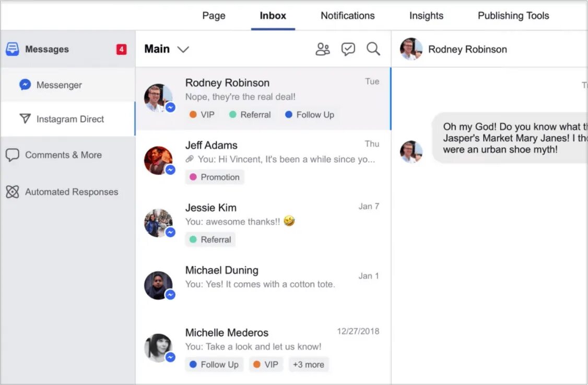This screenshot has width=588, height=385.
Task: Expand the +3 more labels button
Action: click(309, 365)
